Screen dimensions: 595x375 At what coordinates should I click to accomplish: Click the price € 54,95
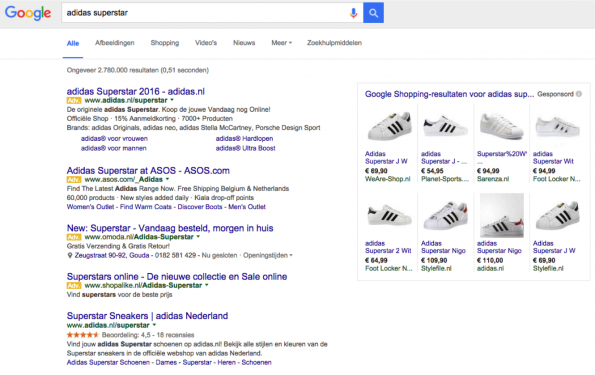click(x=432, y=171)
